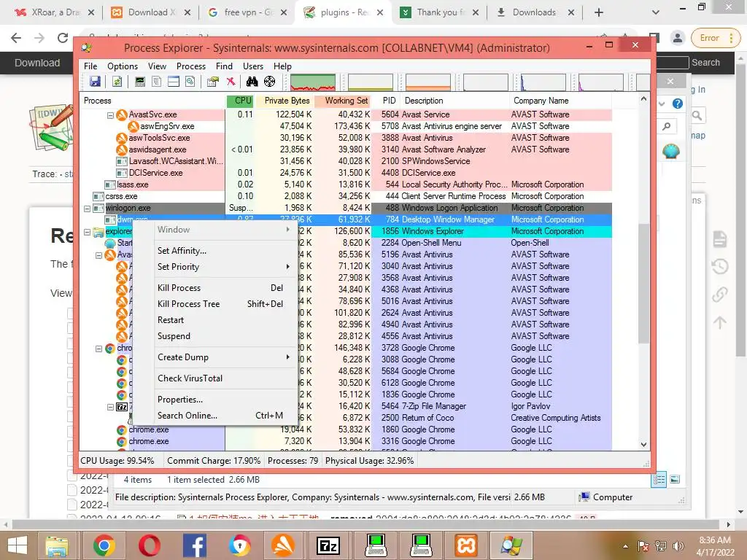Click the CPU usage history mini graph
This screenshot has height=560, width=747.
pos(313,82)
